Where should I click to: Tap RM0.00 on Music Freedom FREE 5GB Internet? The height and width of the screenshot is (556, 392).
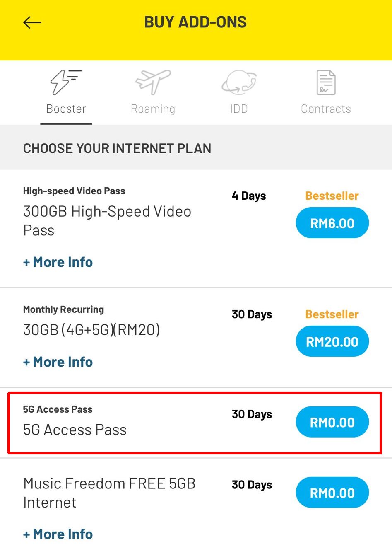click(332, 492)
